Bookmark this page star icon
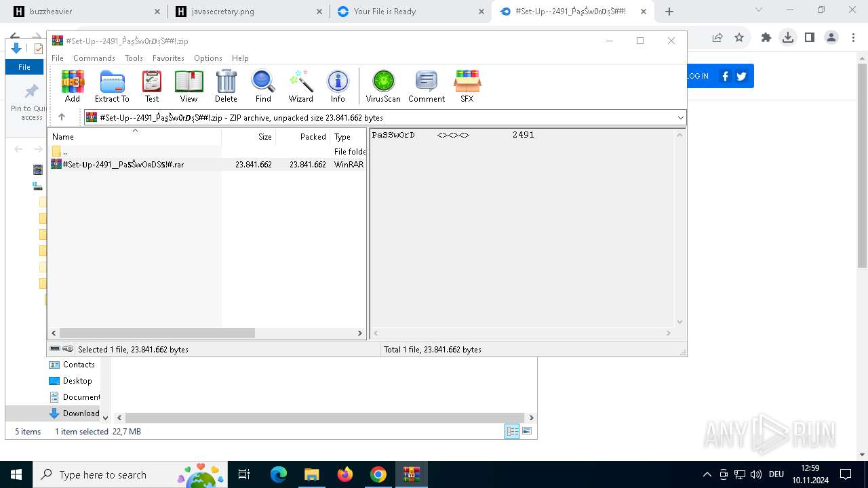The height and width of the screenshot is (488, 868). point(739,38)
